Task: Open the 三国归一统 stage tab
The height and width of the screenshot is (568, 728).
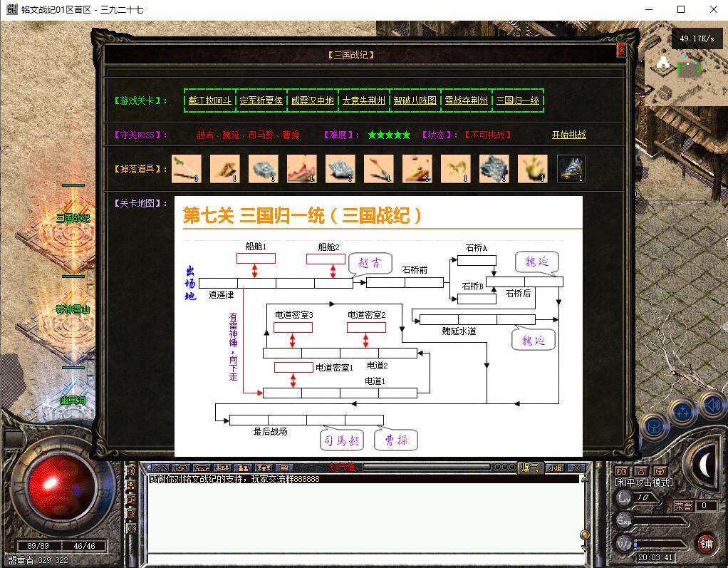Action: tap(517, 100)
